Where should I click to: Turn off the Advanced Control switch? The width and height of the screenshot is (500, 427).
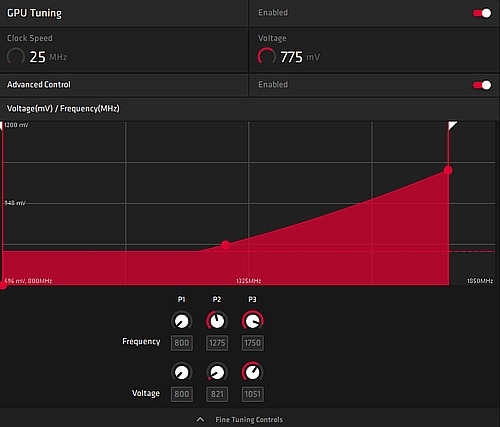482,85
